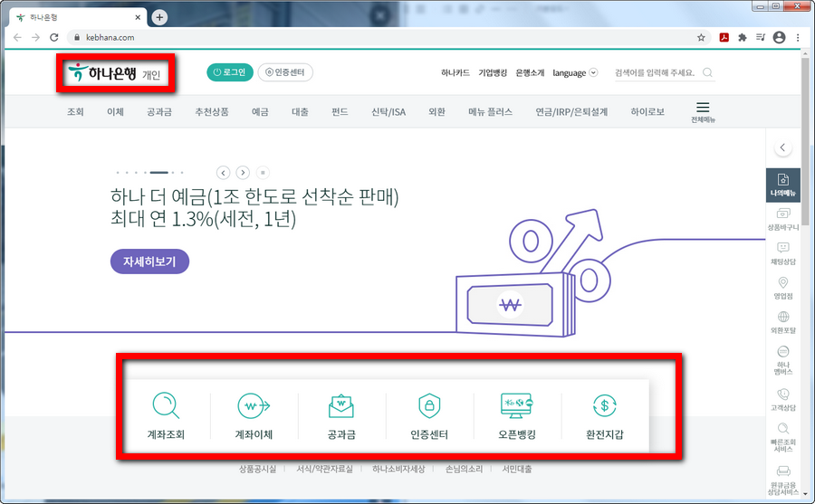
Task: Open the 대출 menu
Action: coord(300,111)
